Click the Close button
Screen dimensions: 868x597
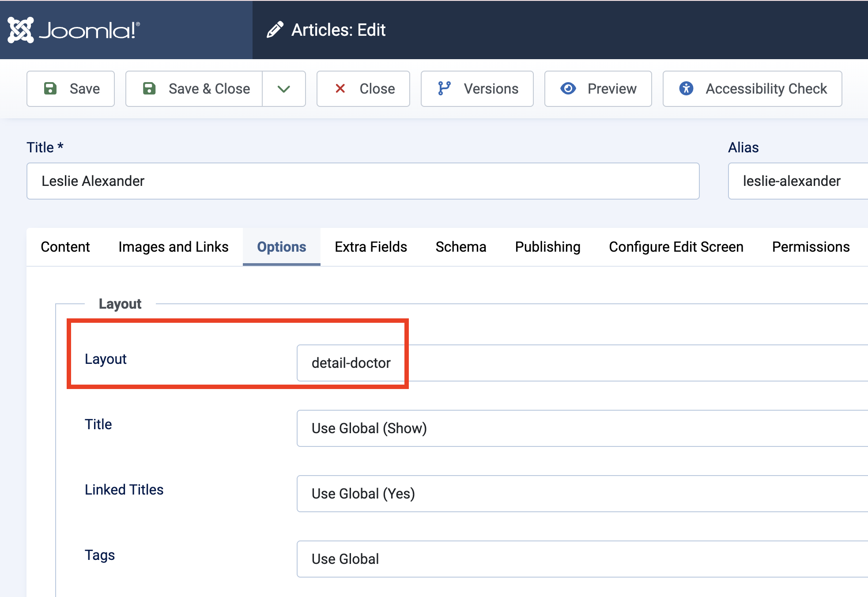pos(363,89)
